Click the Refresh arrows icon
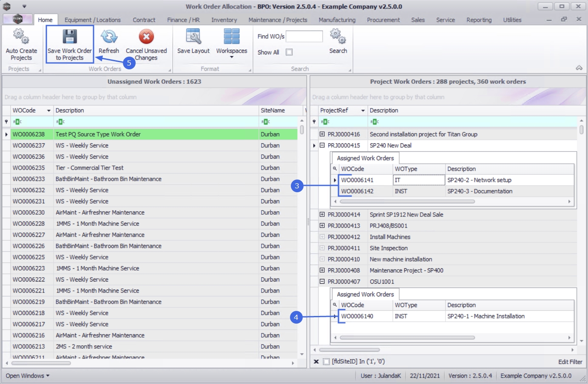Image resolution: width=588 pixels, height=384 pixels. pyautogui.click(x=109, y=37)
